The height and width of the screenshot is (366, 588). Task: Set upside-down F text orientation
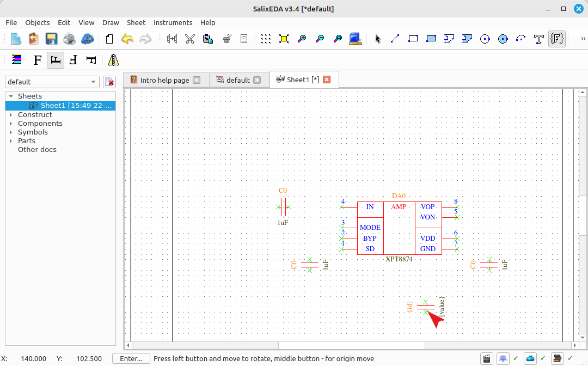(x=73, y=60)
